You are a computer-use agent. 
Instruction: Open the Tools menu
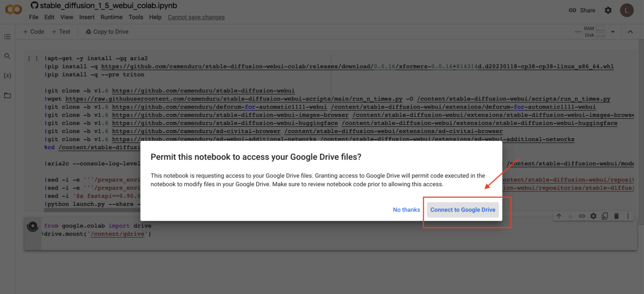[x=136, y=17]
